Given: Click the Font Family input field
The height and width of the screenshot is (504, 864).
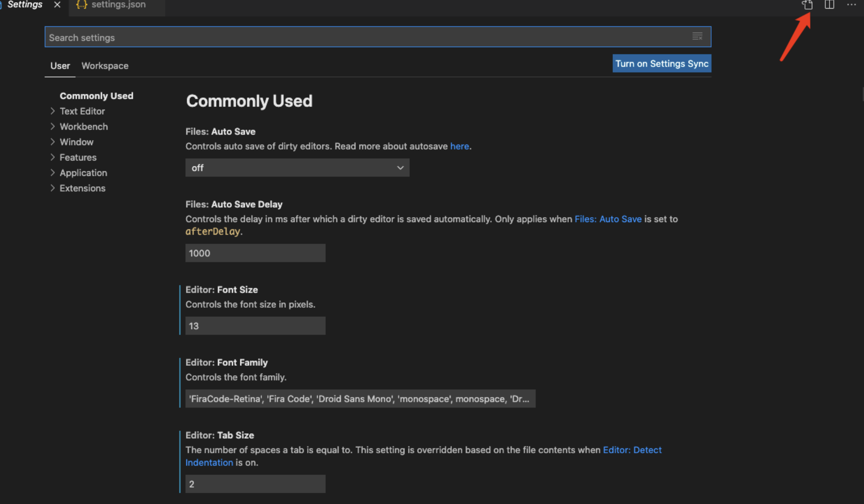Looking at the screenshot, I should (x=360, y=399).
